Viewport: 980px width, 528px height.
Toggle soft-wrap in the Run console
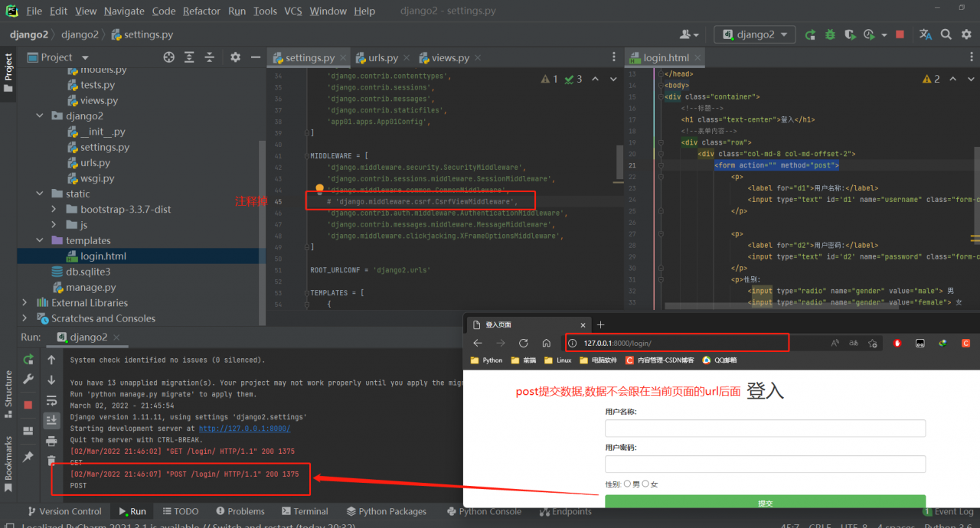pyautogui.click(x=51, y=399)
